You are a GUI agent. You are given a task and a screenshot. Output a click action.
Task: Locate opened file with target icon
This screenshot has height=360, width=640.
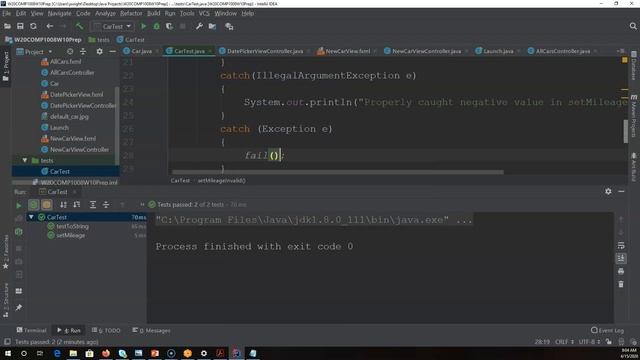pos(70,51)
